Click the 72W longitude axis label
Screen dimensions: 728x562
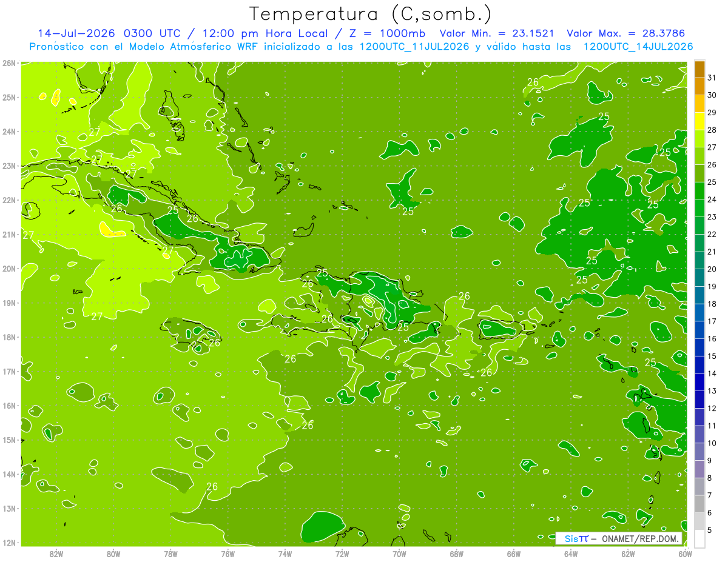pyautogui.click(x=342, y=554)
